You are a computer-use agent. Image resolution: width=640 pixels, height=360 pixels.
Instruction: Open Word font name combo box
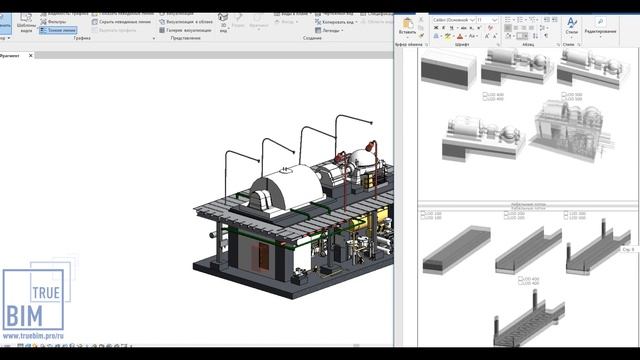454,20
